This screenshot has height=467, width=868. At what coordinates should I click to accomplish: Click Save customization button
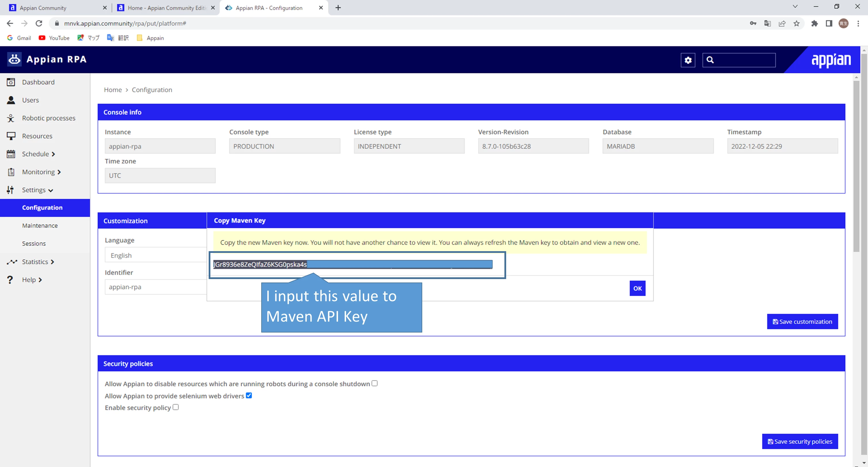pos(802,322)
